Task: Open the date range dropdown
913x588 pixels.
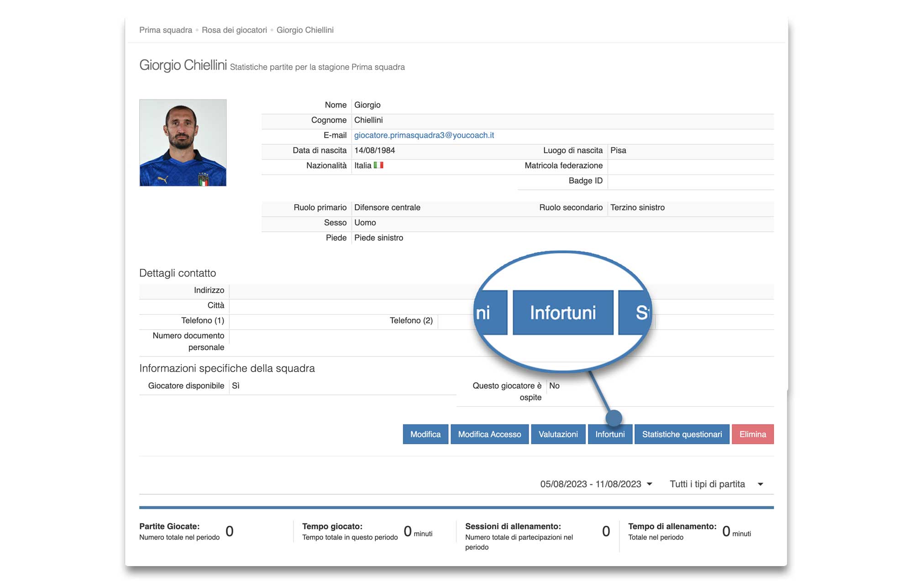Action: (x=591, y=484)
